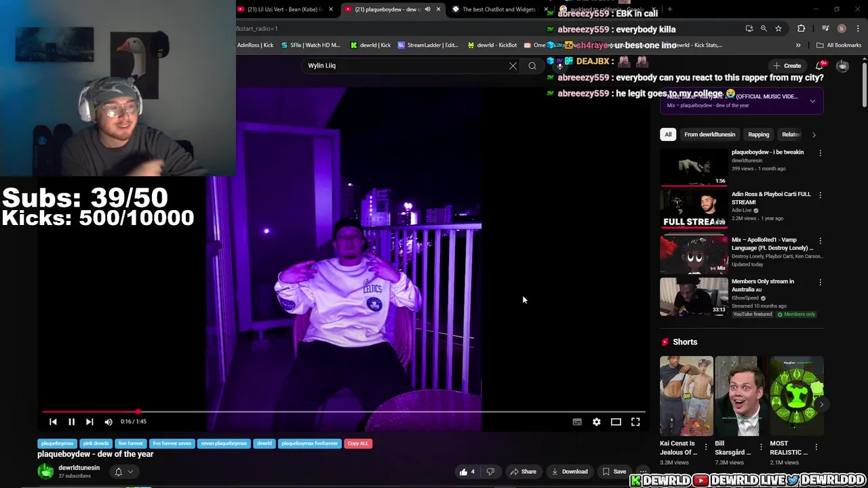Open options menu for Adin Ross video

(x=820, y=195)
